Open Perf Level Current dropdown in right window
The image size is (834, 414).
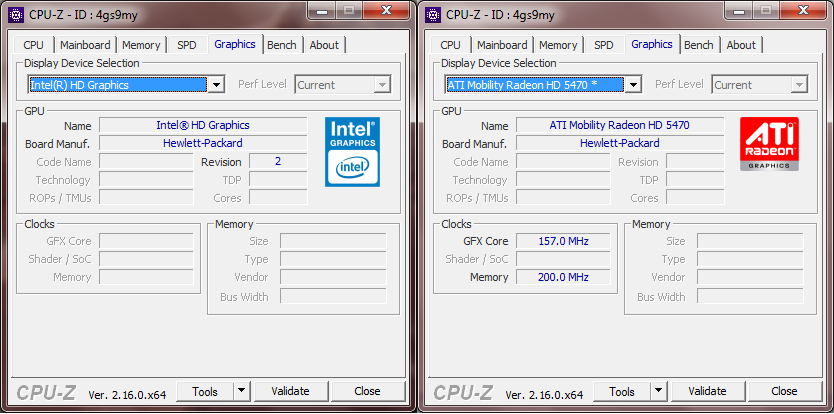tap(760, 85)
